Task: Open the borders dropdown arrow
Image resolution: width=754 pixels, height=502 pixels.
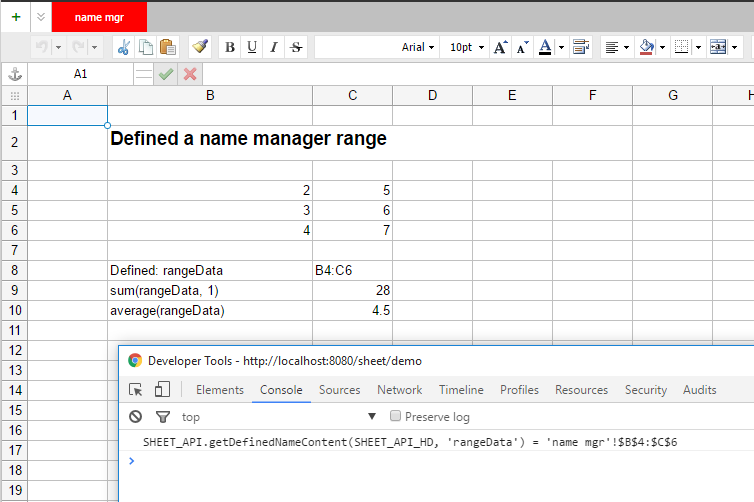Action: [x=698, y=47]
